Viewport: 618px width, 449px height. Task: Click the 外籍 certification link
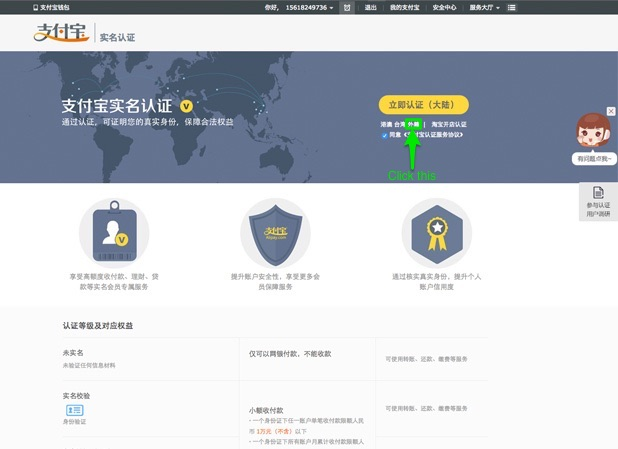414,124
